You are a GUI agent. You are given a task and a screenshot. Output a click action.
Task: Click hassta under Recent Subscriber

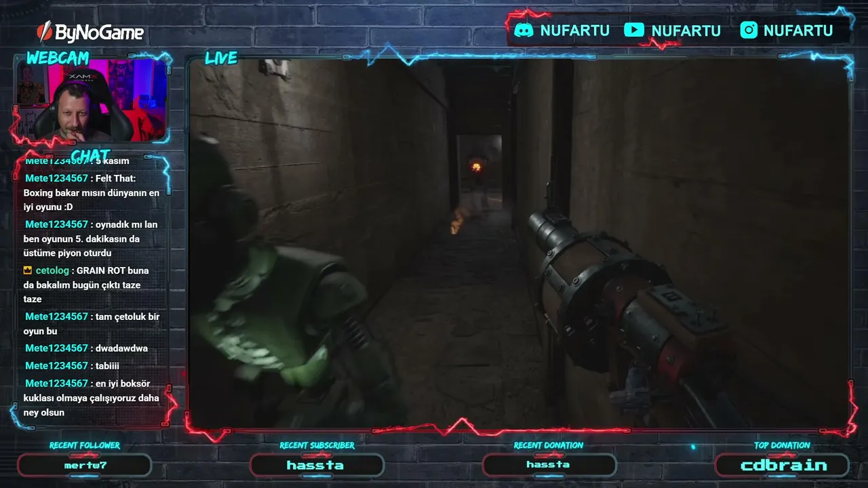[x=315, y=466]
